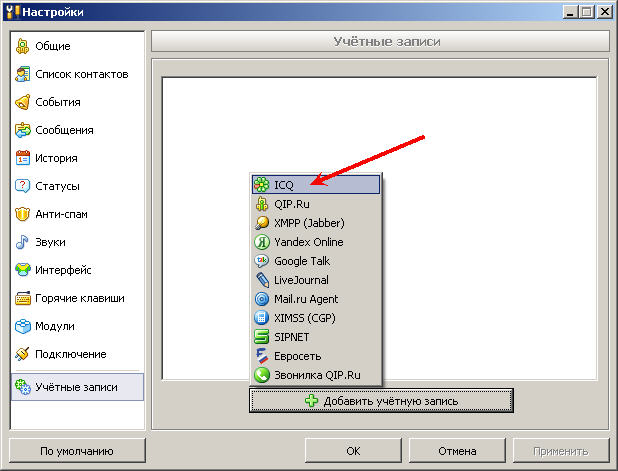This screenshot has width=618, height=471.
Task: Click the green plus icon on add button
Action: pos(311,401)
